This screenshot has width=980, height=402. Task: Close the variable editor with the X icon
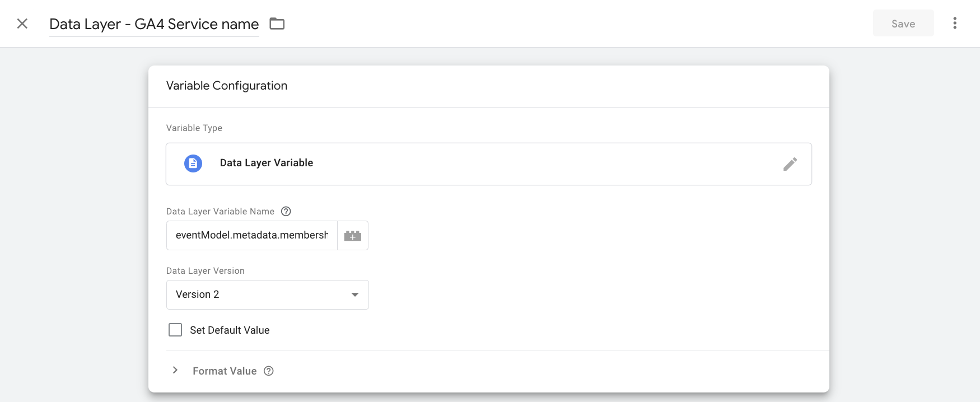tap(22, 24)
